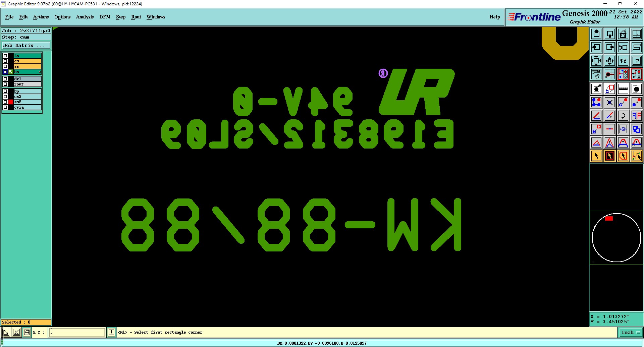Viewport: 644px width, 347px height.
Task: Open the Inch units dropdown
Action: click(x=631, y=332)
